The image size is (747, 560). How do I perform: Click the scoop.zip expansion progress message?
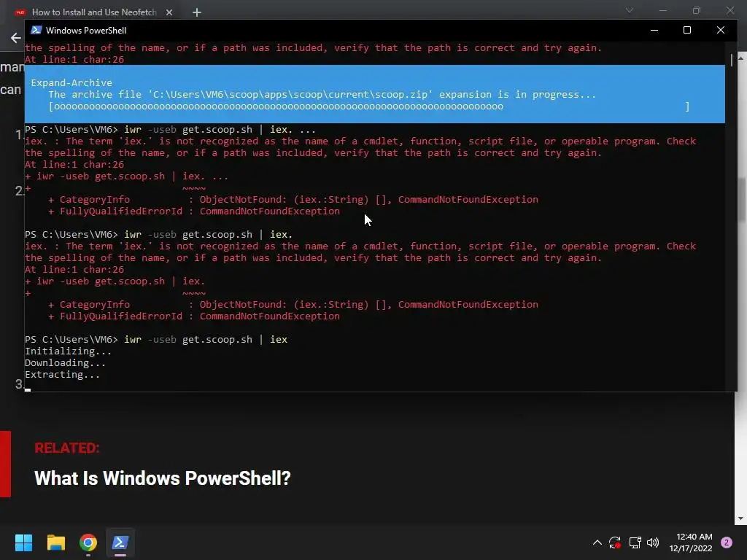pos(322,95)
